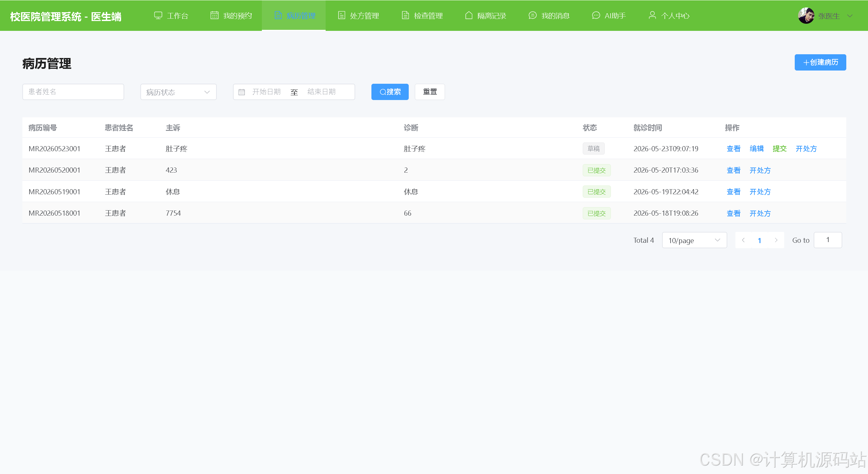868x474 pixels.
Task: Click the chat dots icon beside AI助手
Action: point(596,16)
